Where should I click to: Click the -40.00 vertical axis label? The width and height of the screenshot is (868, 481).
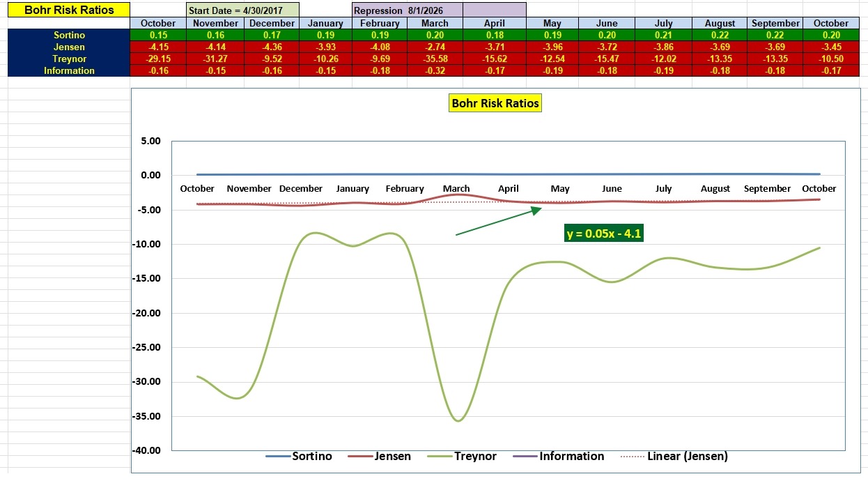(146, 450)
